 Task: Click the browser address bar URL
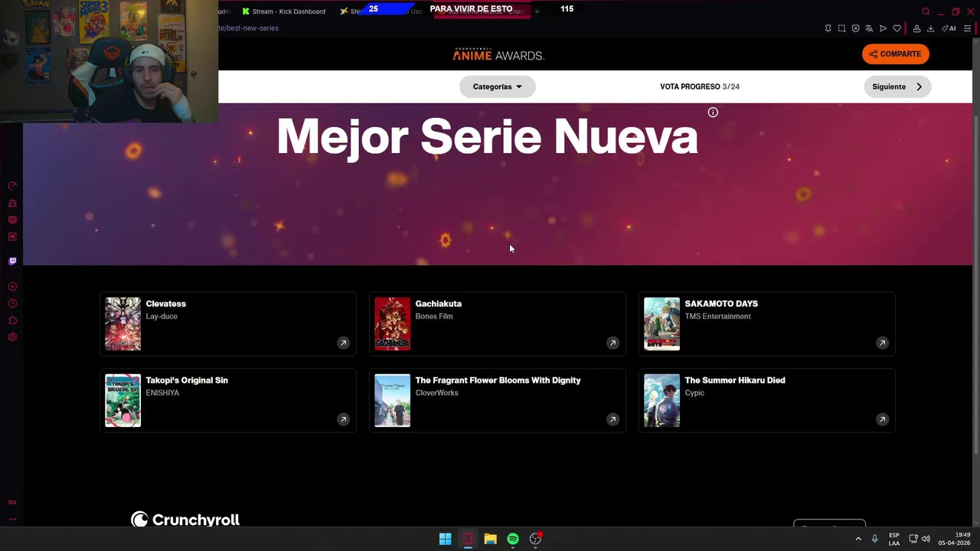(x=249, y=28)
